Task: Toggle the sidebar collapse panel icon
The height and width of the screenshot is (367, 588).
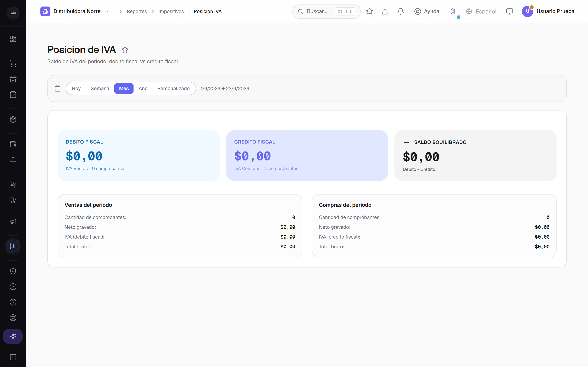Action: point(13,357)
